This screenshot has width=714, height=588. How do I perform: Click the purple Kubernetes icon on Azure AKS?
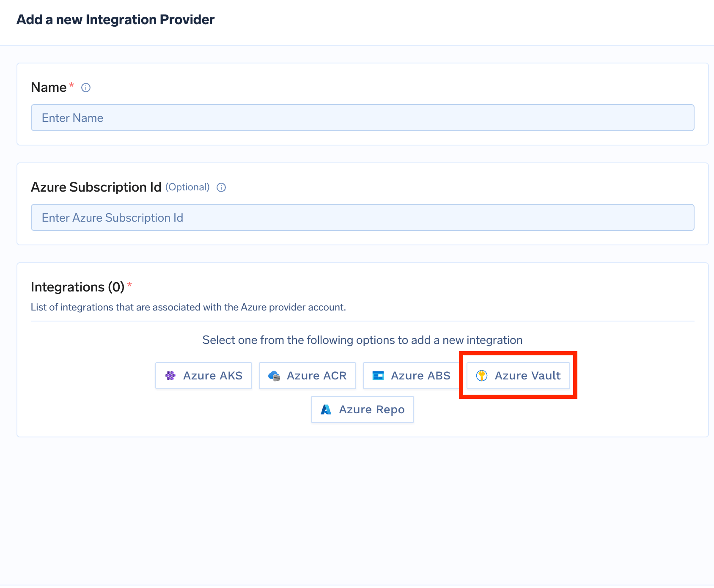pyautogui.click(x=170, y=375)
